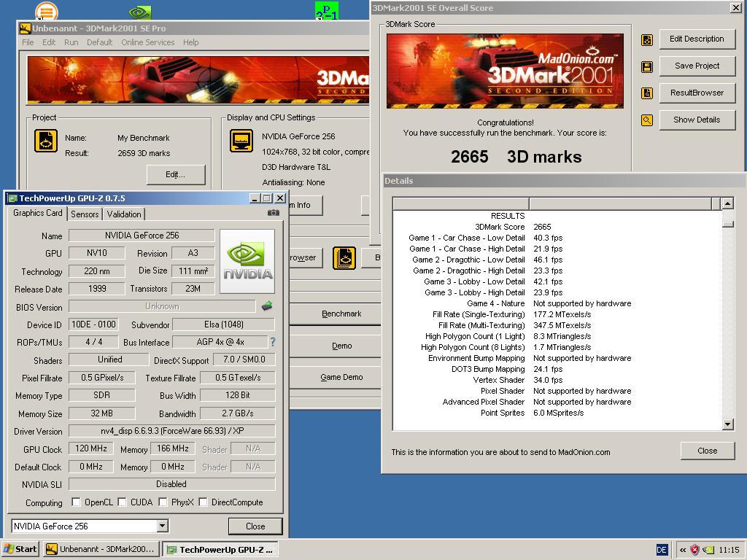This screenshot has width=747, height=560.
Task: Click the Demo button
Action: point(341,346)
